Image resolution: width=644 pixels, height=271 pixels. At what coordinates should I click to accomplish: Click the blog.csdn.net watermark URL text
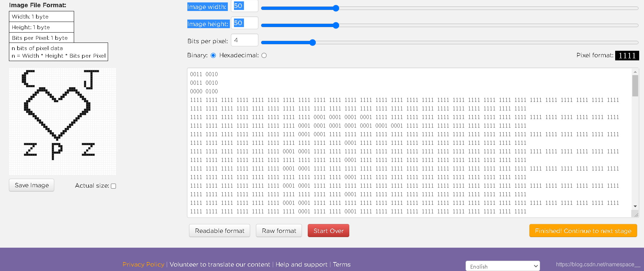(598, 264)
